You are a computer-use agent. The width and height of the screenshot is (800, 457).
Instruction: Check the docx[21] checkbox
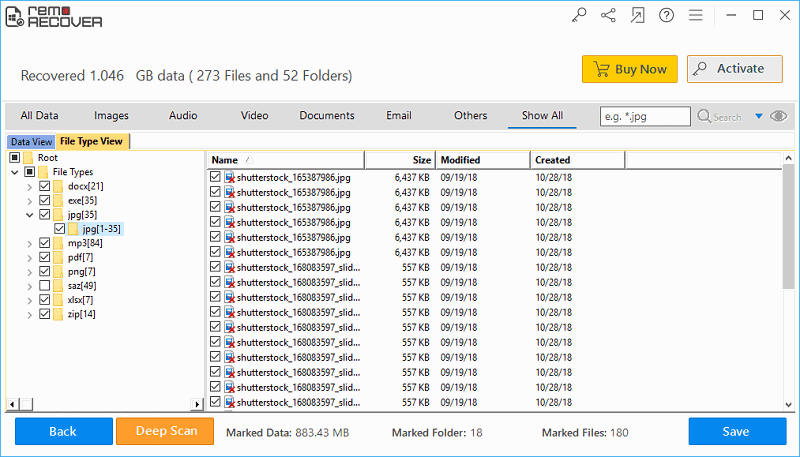click(44, 186)
